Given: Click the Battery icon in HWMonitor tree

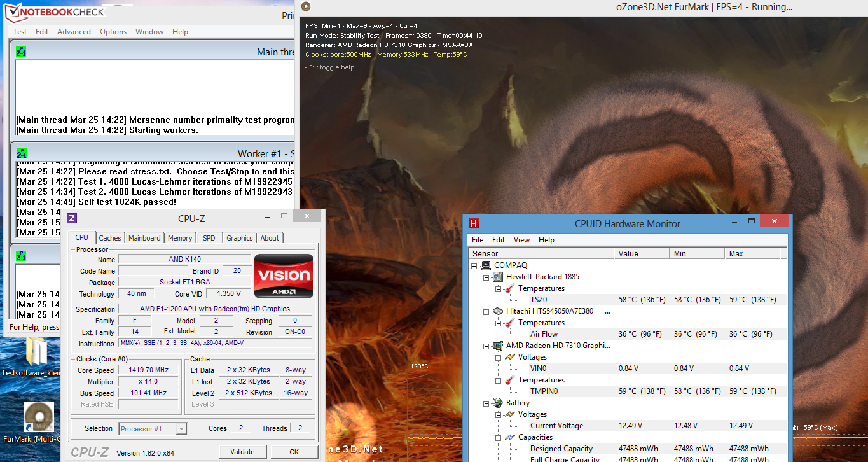Looking at the screenshot, I should (x=498, y=403).
